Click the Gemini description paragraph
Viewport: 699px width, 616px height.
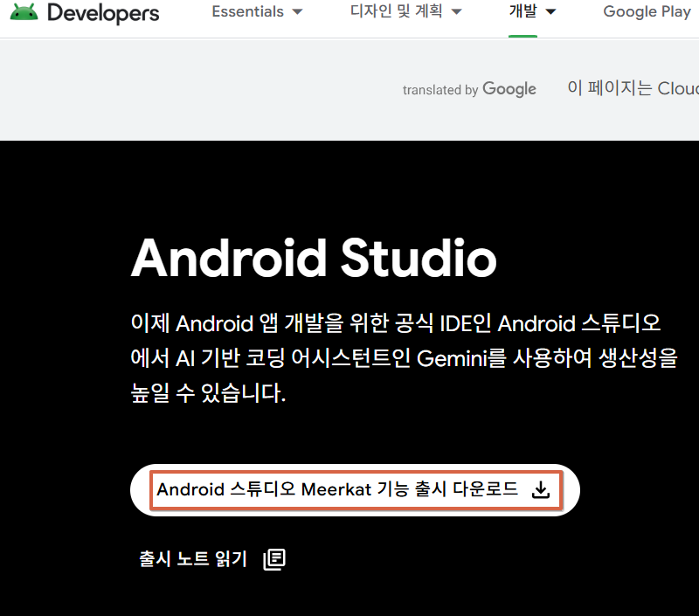pos(404,358)
